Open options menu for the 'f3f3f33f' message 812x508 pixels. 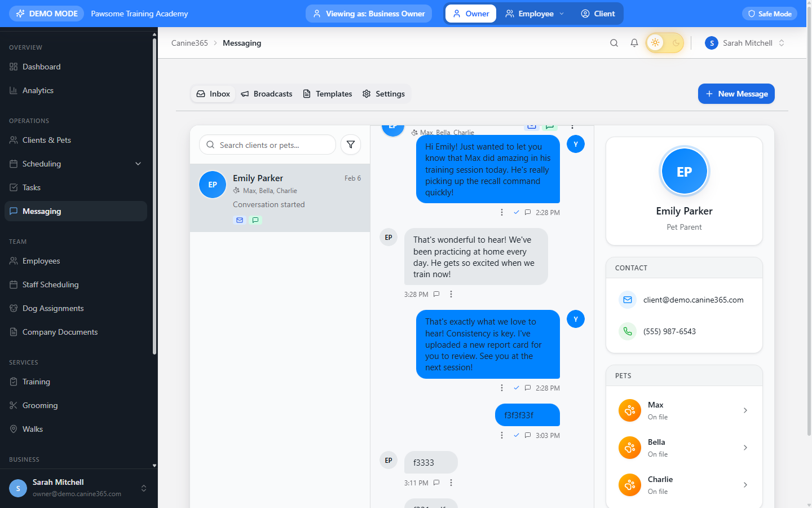tap(502, 435)
